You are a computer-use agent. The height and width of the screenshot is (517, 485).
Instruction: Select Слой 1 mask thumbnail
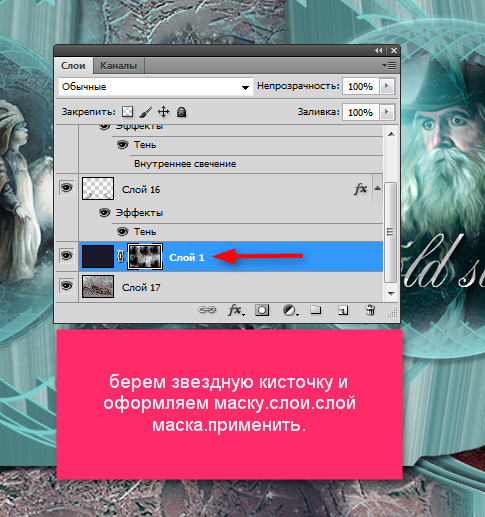coord(145,256)
